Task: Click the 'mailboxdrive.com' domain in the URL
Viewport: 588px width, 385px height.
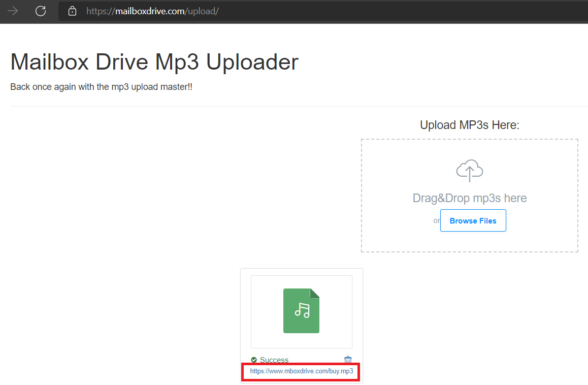Action: pos(149,11)
